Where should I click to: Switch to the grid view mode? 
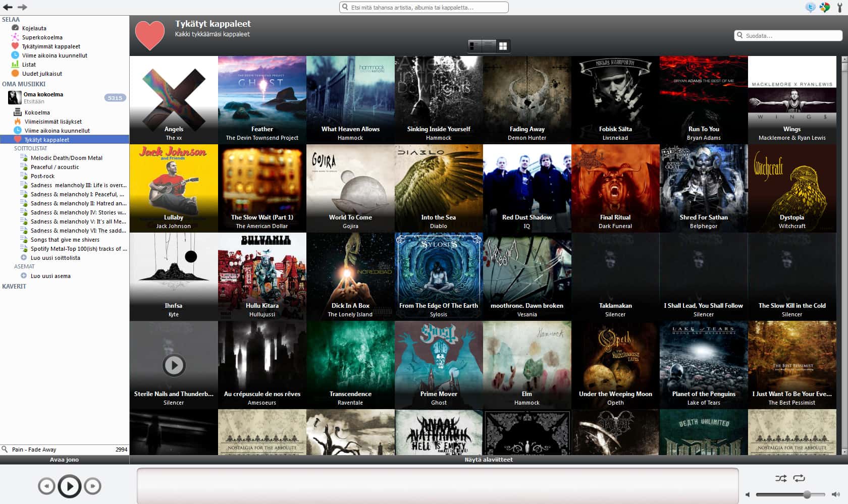coord(503,46)
